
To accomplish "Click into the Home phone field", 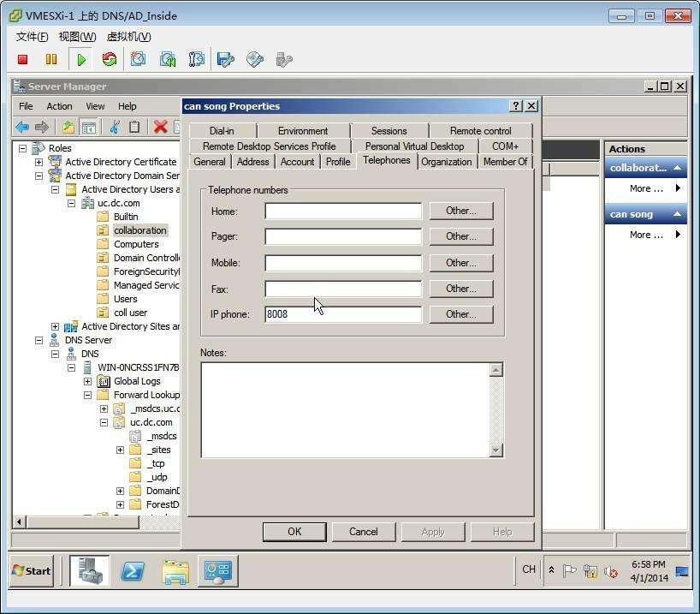I will [x=343, y=211].
